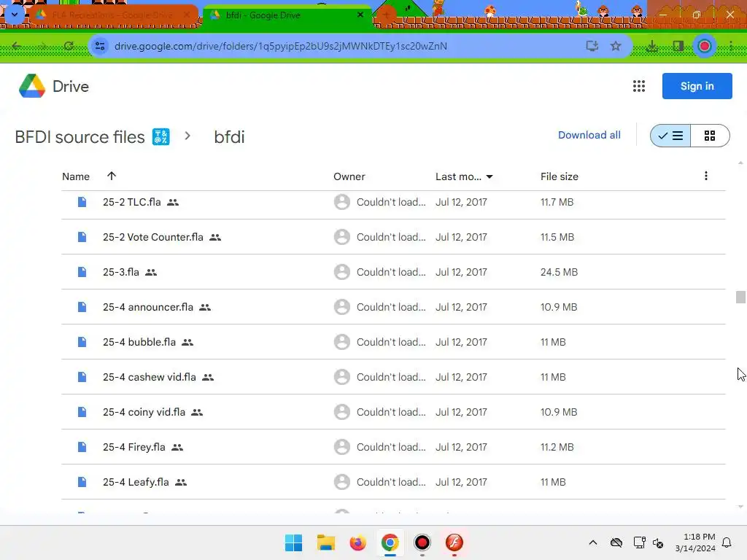The width and height of the screenshot is (747, 560).
Task: Open Adobe Flash from taskbar
Action: pos(454,542)
